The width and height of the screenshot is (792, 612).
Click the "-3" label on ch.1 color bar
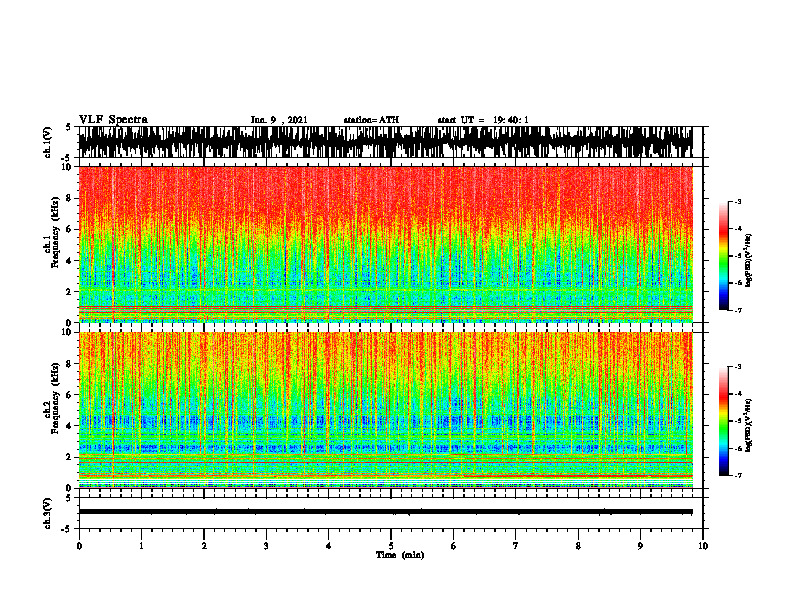[x=738, y=202]
